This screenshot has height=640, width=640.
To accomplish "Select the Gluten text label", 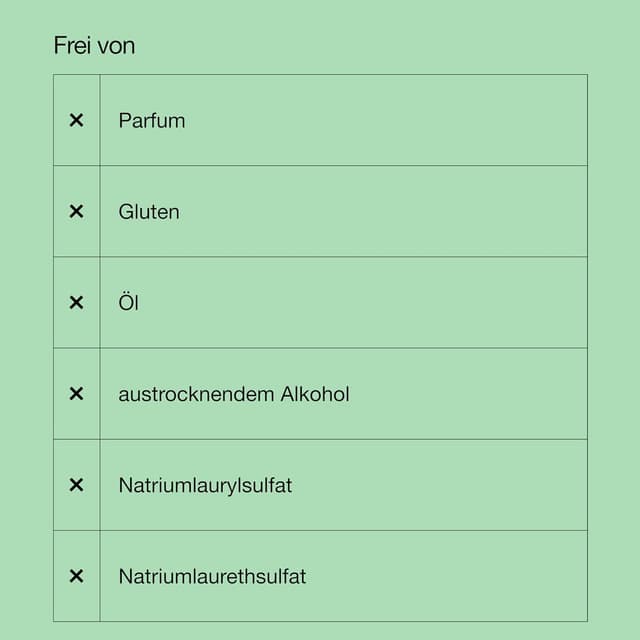I will point(149,211).
